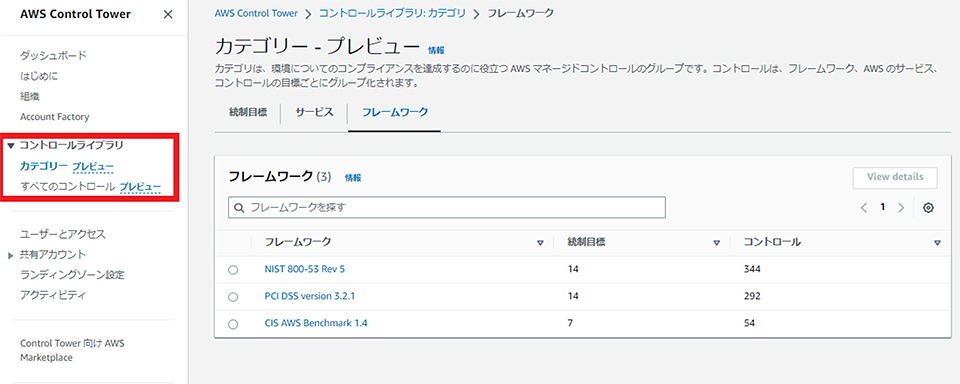Open 組織 in sidebar
Image resolution: width=960 pixels, height=384 pixels.
click(30, 96)
